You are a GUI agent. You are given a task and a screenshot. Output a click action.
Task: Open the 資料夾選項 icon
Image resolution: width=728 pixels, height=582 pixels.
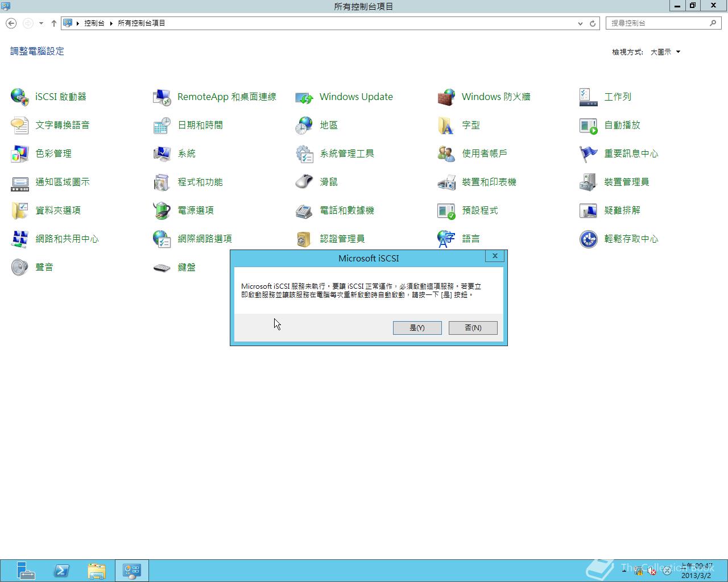[20, 210]
